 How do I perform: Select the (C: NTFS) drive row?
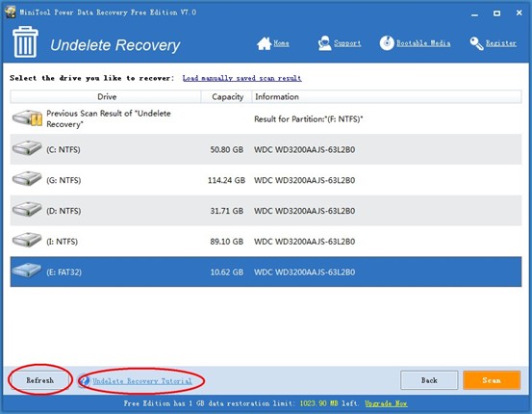coord(266,149)
